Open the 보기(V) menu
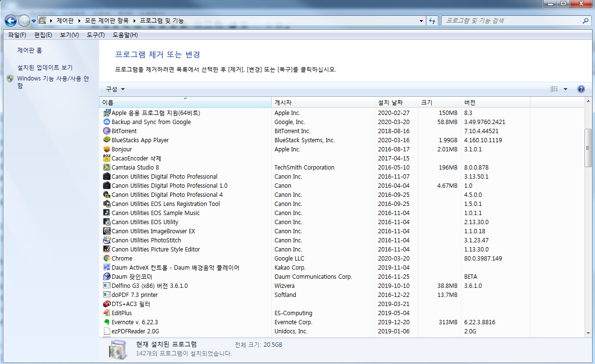Viewport: 595px width, 364px height. [69, 35]
